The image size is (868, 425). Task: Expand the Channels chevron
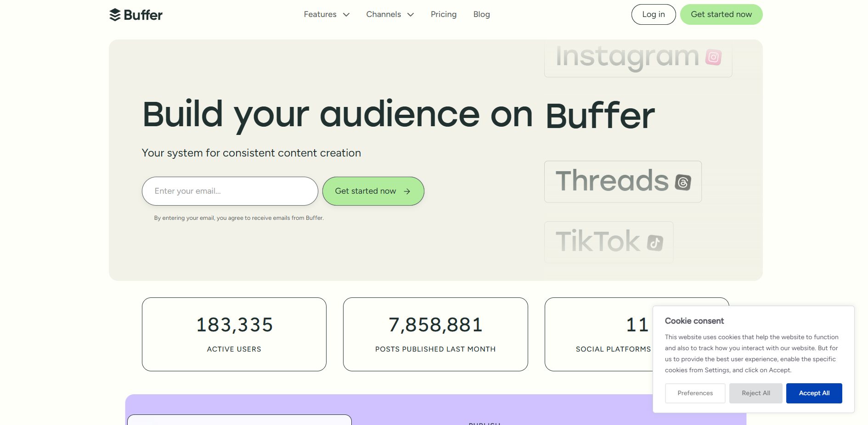click(411, 15)
